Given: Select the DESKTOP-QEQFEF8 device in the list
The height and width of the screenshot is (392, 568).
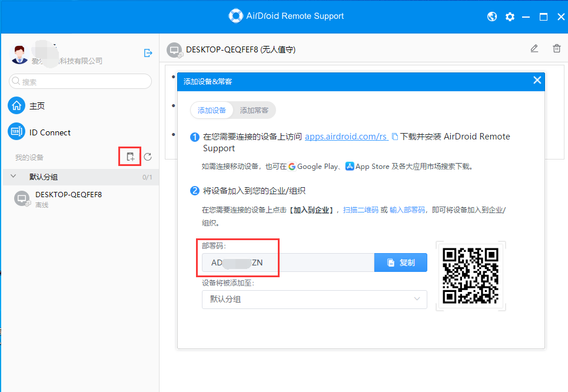Looking at the screenshot, I should 81,199.
